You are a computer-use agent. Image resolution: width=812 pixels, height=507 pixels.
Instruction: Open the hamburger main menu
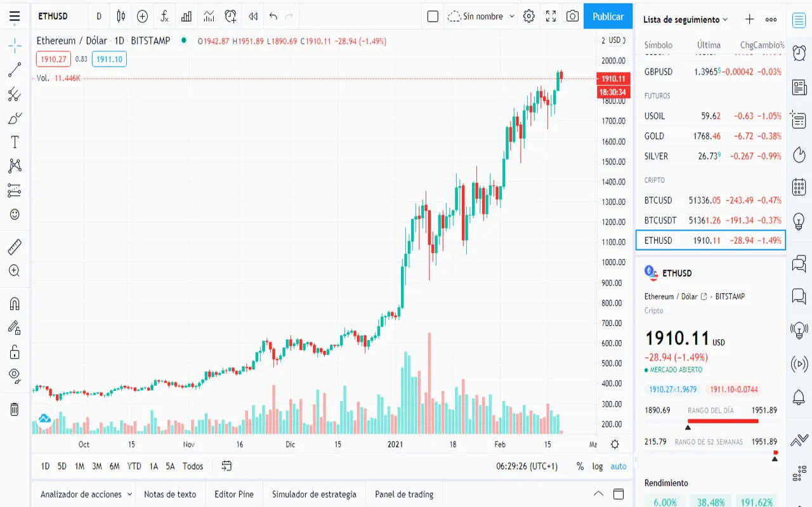[x=15, y=16]
